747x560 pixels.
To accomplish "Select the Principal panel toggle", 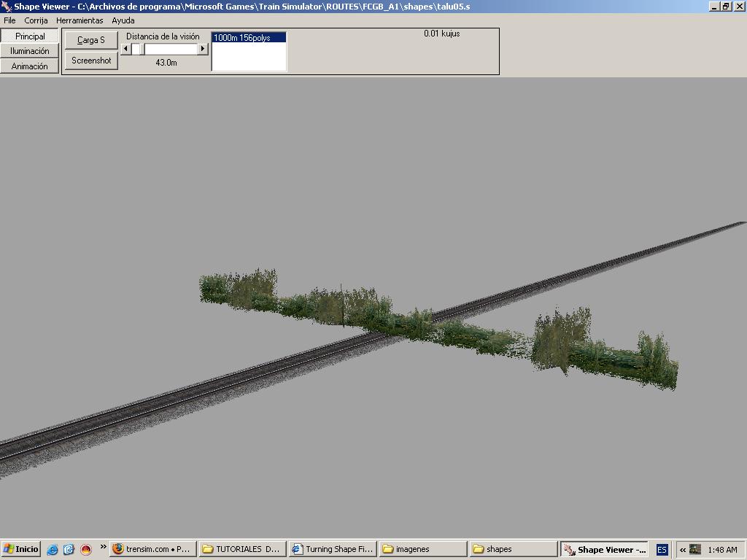I will [30, 36].
